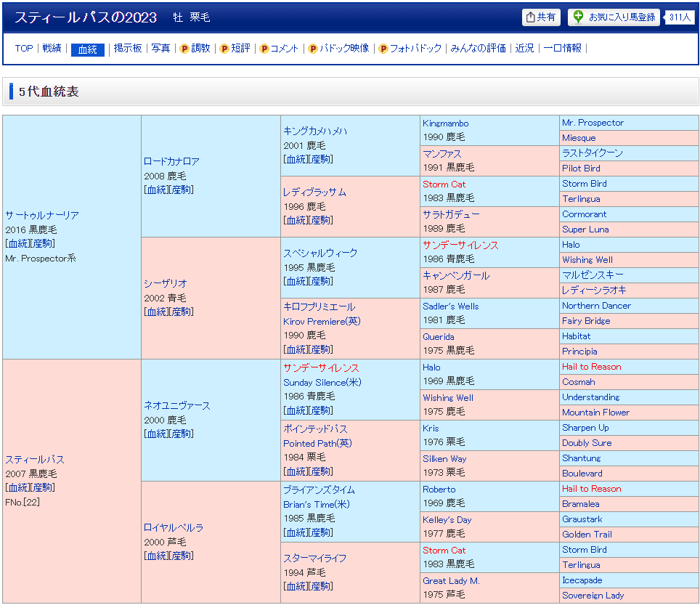Click the premium P icon beside 短評
Viewport: 700px width, 605px height.
224,49
